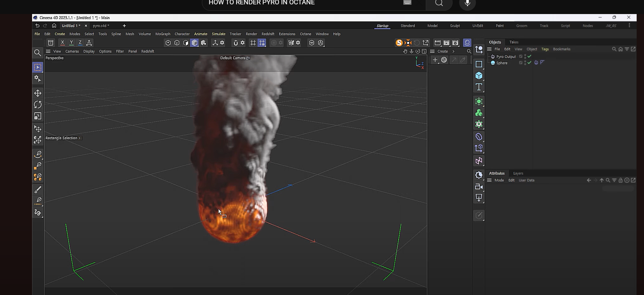Select the Move tool in left toolbar

38,93
